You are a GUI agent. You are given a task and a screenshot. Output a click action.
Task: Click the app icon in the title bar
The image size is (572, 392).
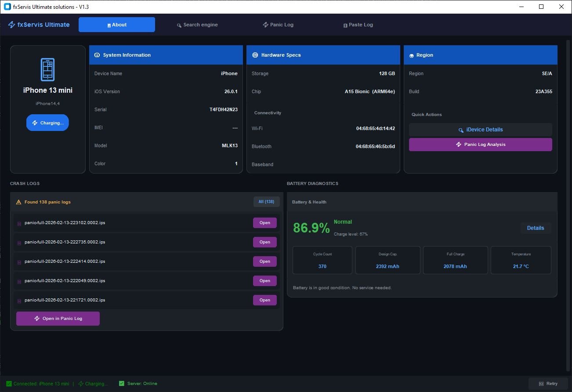click(7, 7)
